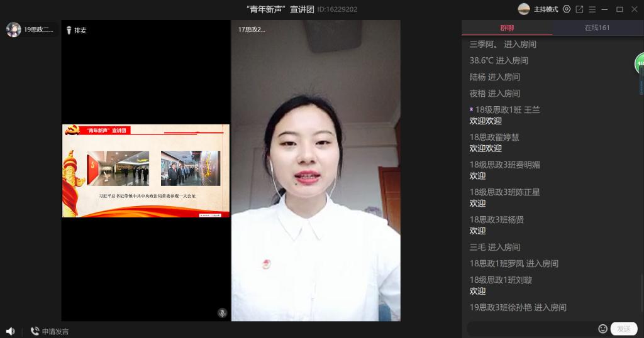This screenshot has width=644, height=338.
Task: Open the hamburger menu in title bar
Action: (x=592, y=9)
